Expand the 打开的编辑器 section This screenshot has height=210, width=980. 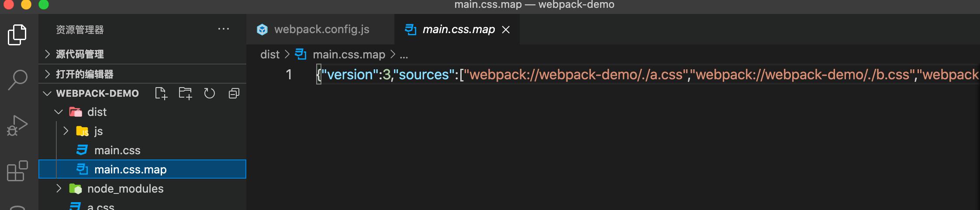(142, 74)
